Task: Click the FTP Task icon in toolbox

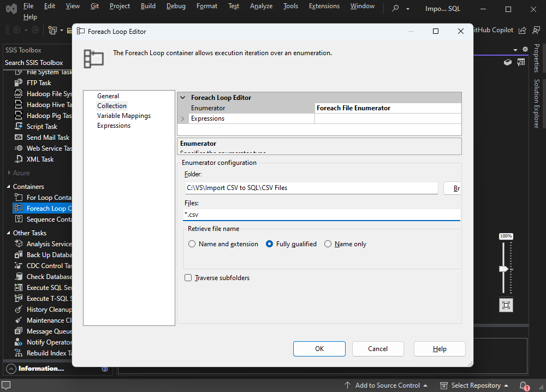Action: click(19, 83)
